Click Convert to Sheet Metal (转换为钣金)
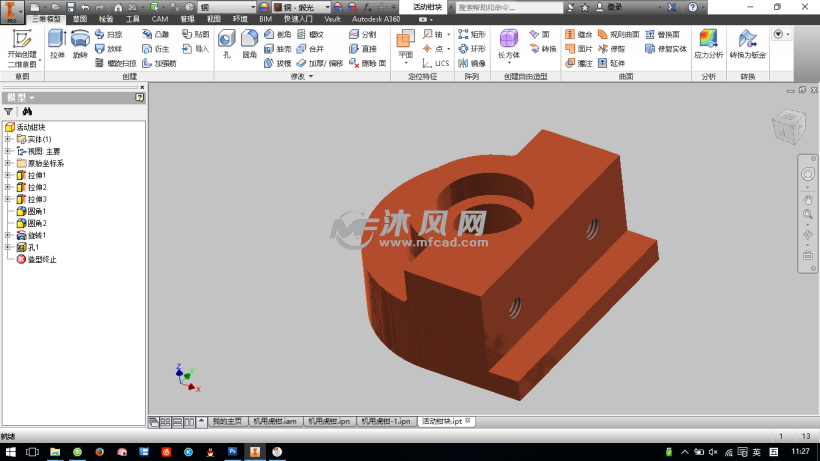The width and height of the screenshot is (820, 461). coord(747,43)
